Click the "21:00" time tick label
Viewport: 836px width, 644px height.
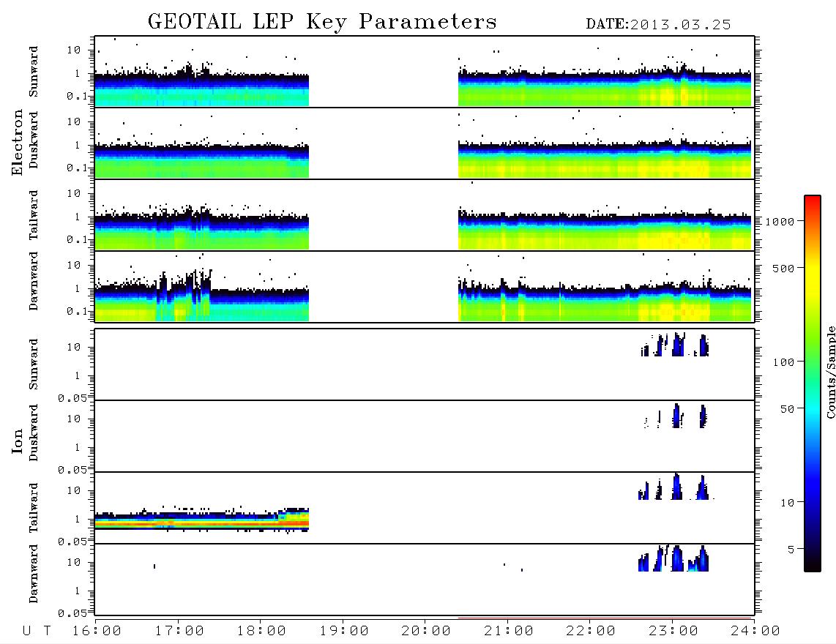(x=509, y=632)
